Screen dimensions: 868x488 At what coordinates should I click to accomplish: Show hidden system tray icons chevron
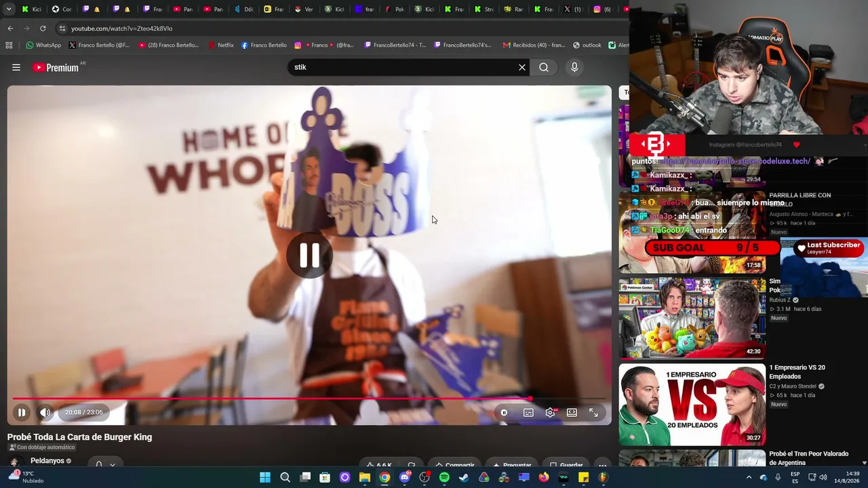click(x=749, y=477)
